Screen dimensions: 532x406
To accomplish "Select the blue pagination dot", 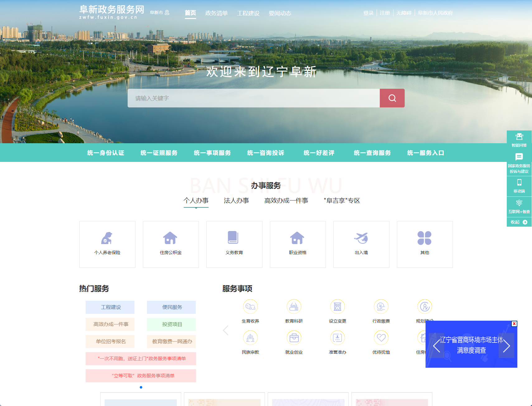I will [x=141, y=388].
